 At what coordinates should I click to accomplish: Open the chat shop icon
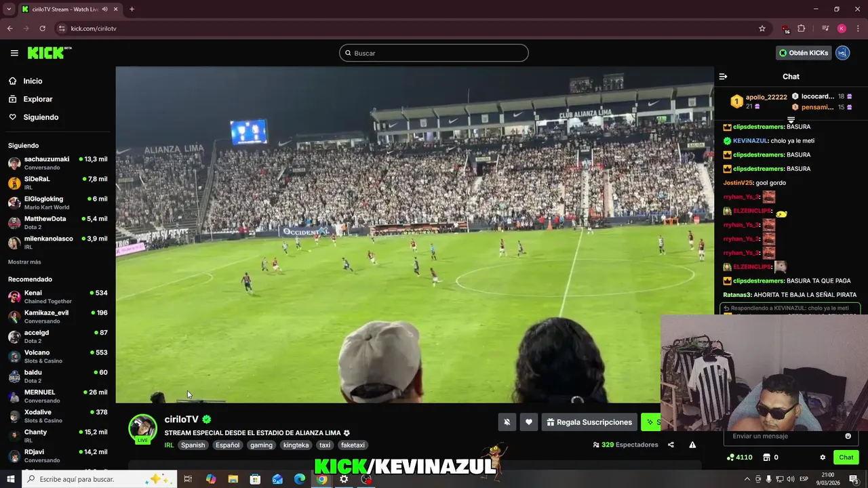(766, 457)
